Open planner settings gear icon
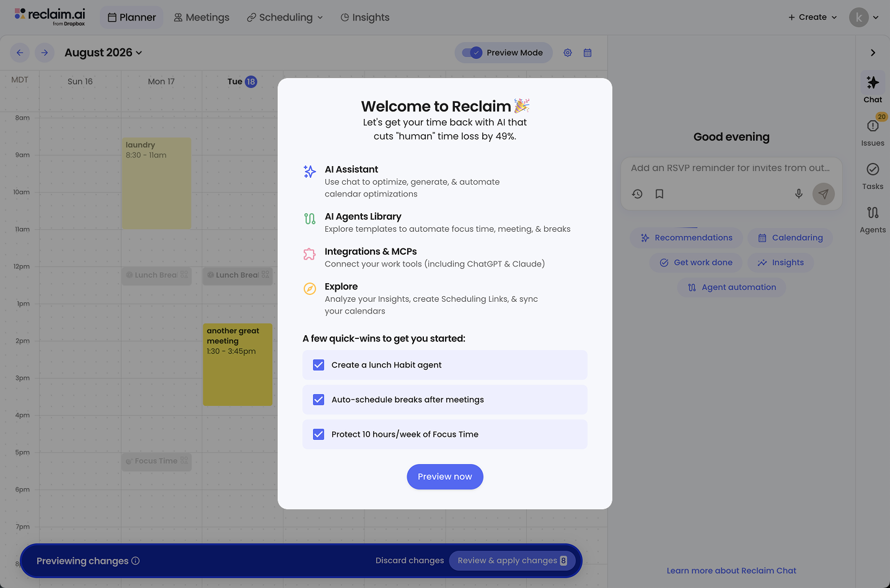890x588 pixels. click(x=568, y=53)
